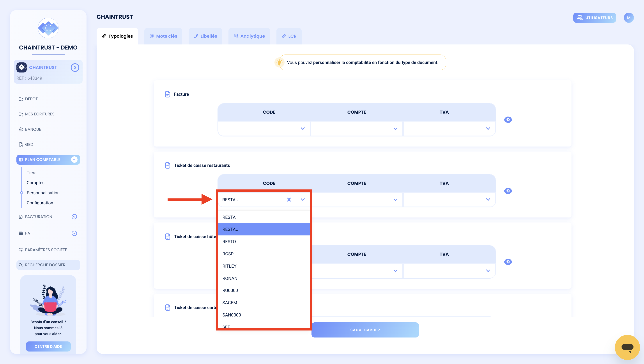Select RITLEY in the code list
The height and width of the screenshot is (364, 644).
[264, 266]
